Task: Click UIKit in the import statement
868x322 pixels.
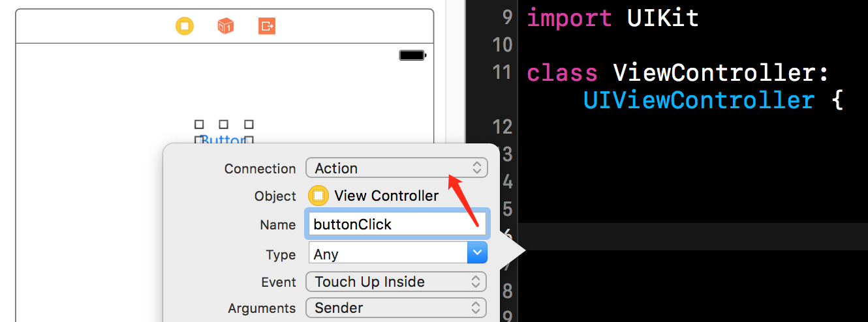Action: tap(663, 18)
